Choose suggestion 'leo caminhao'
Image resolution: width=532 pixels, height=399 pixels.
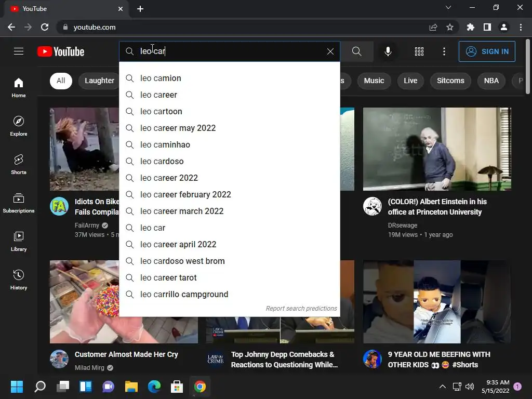tap(230, 144)
